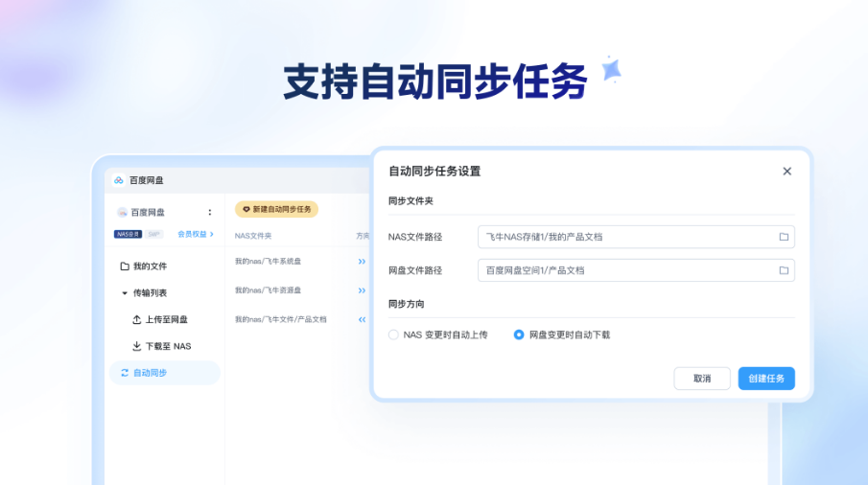
Task: Close the 自动同步任务设置 dialog
Action: tap(787, 172)
